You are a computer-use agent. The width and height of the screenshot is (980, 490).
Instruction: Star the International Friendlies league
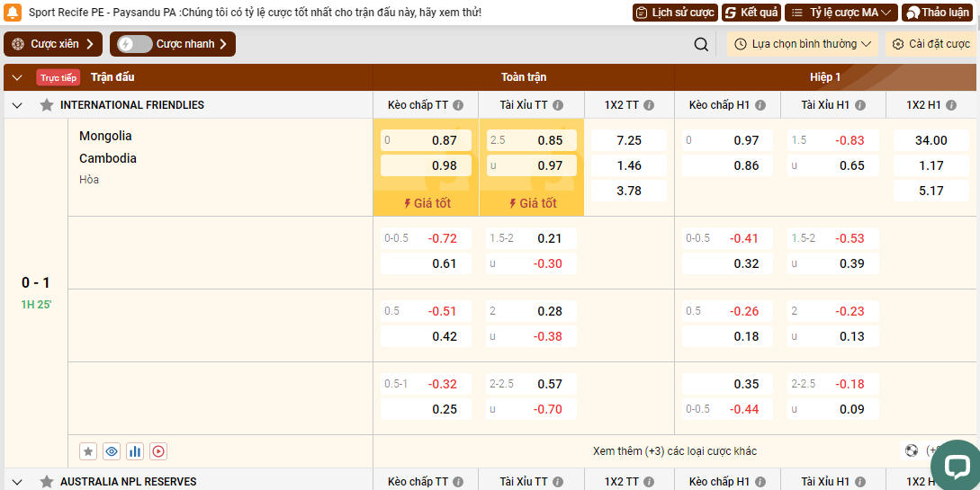[47, 105]
